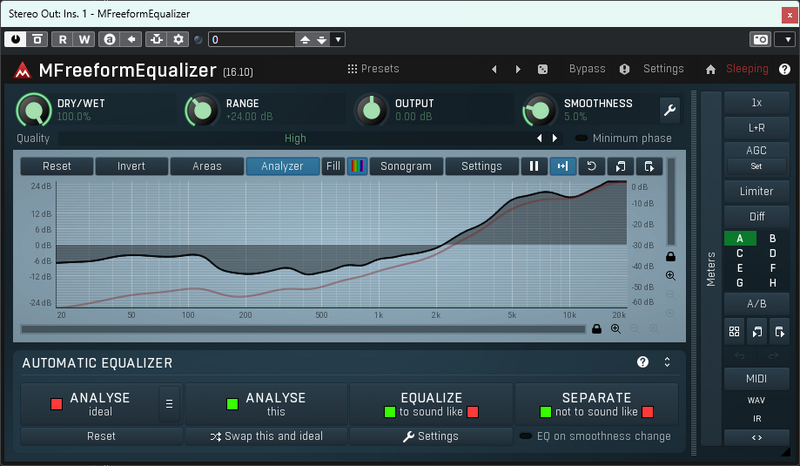Click the Invert button
This screenshot has width=800, height=466.
[x=131, y=166]
